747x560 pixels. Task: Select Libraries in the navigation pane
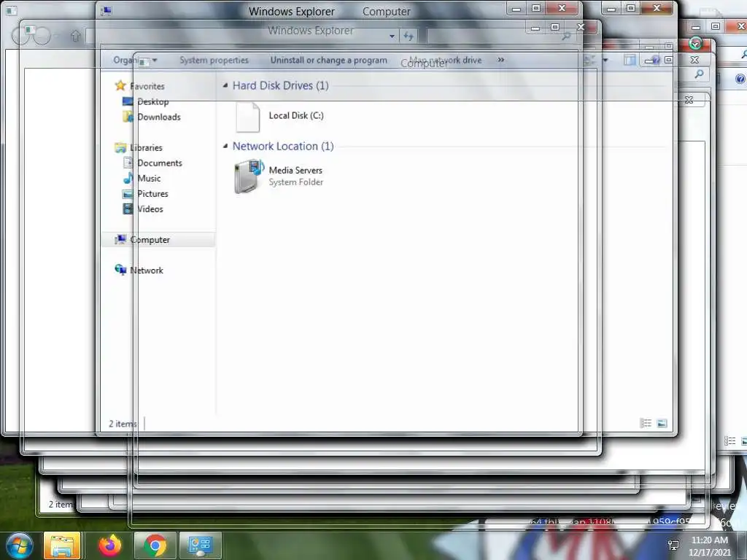coord(139,147)
